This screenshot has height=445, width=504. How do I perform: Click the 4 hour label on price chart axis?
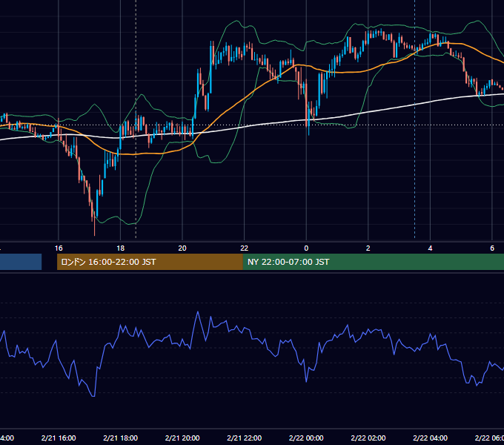tap(430, 248)
